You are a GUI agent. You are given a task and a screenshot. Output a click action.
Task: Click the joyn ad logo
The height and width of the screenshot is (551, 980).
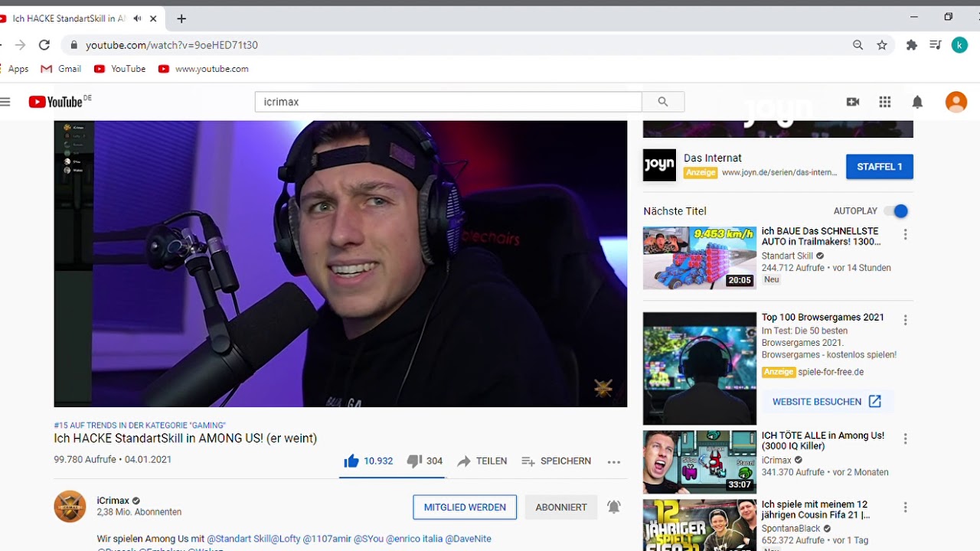[659, 165]
